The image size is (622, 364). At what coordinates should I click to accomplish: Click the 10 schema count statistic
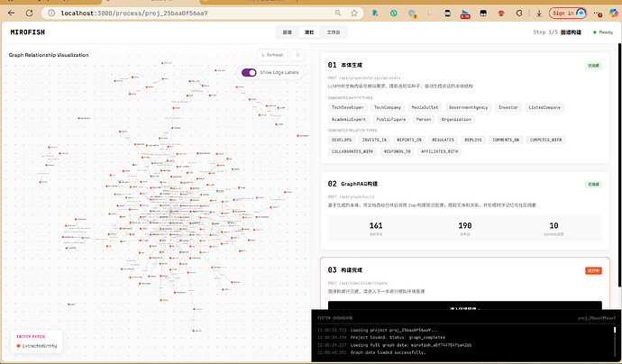tap(553, 226)
